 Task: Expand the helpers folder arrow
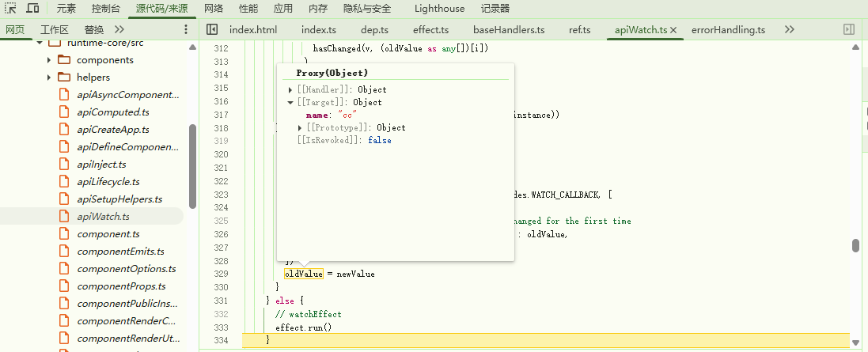49,78
